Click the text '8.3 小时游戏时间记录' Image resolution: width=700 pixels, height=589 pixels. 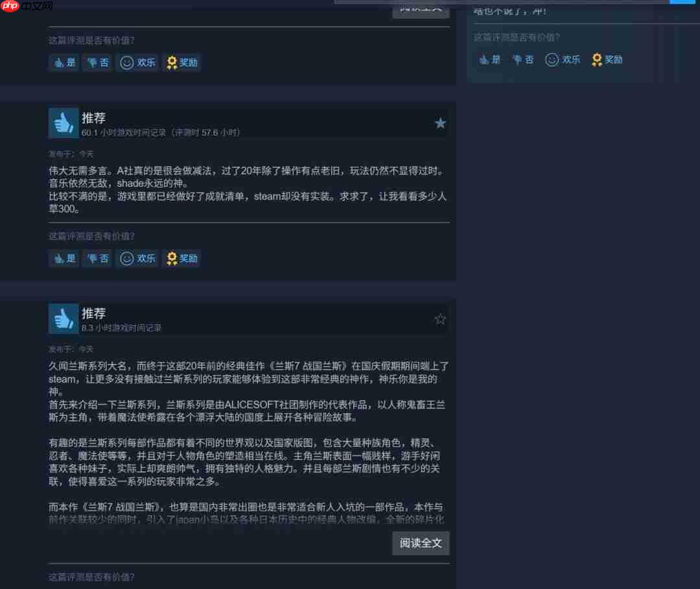[x=121, y=328]
